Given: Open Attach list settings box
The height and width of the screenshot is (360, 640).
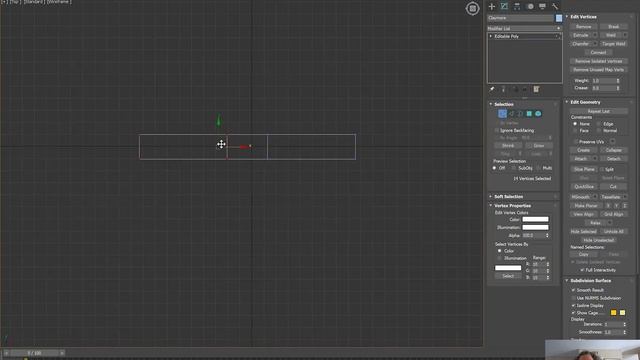Looking at the screenshot, I should (x=595, y=159).
